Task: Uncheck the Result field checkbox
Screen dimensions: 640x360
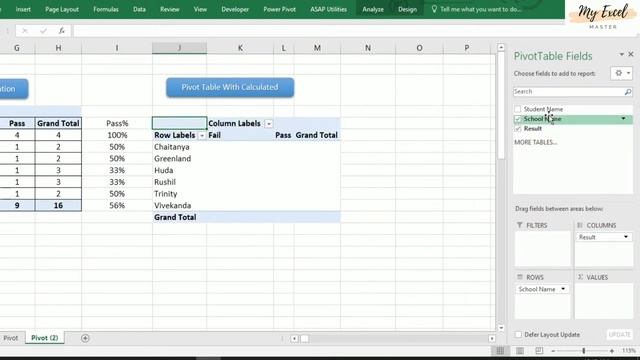Action: click(518, 129)
